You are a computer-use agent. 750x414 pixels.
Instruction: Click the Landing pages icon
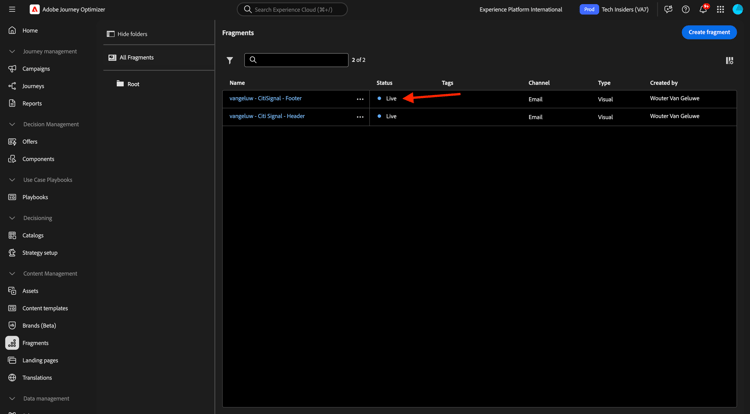[x=12, y=360]
